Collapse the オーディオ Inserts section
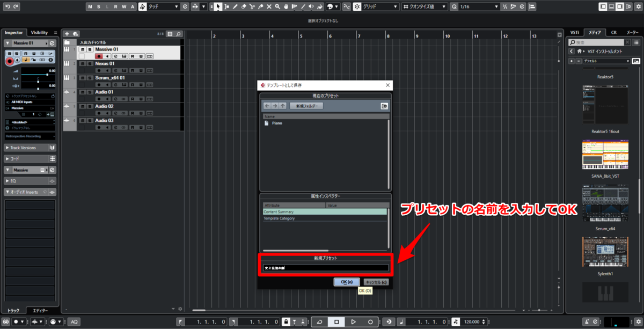This screenshot has width=644, height=329. 30,192
